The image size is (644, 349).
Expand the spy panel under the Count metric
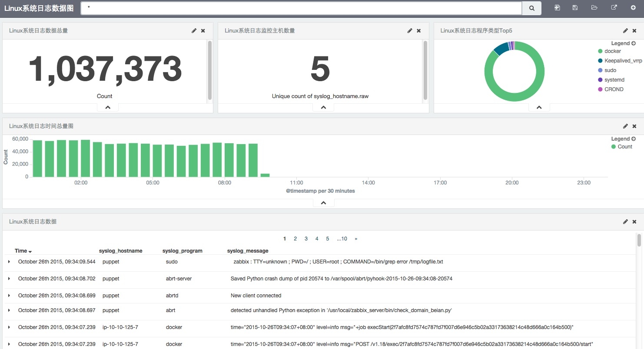(108, 107)
